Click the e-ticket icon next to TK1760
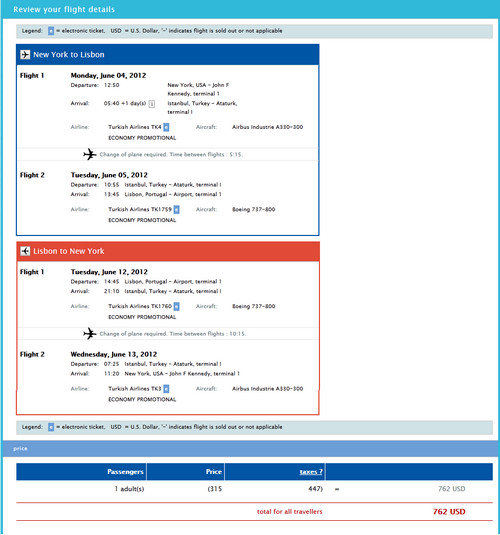The image size is (500, 535). coord(176,306)
